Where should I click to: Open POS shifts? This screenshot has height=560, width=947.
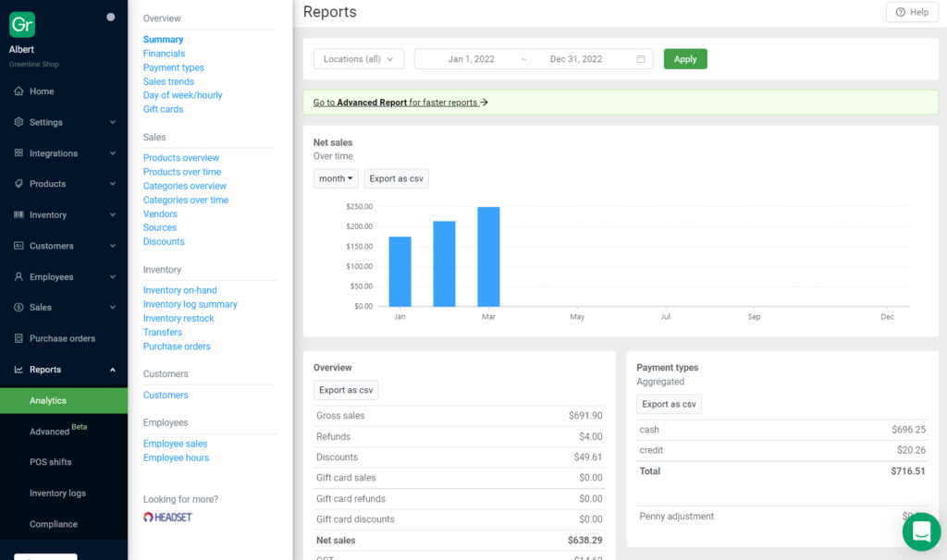pyautogui.click(x=51, y=462)
